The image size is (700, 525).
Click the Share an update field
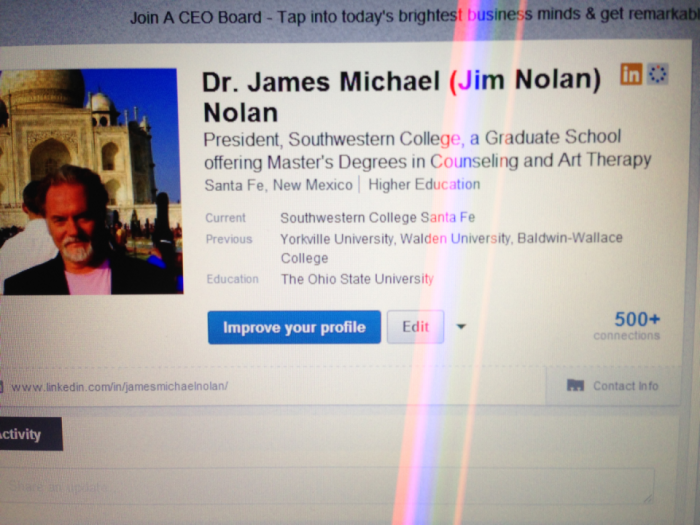tap(328, 486)
